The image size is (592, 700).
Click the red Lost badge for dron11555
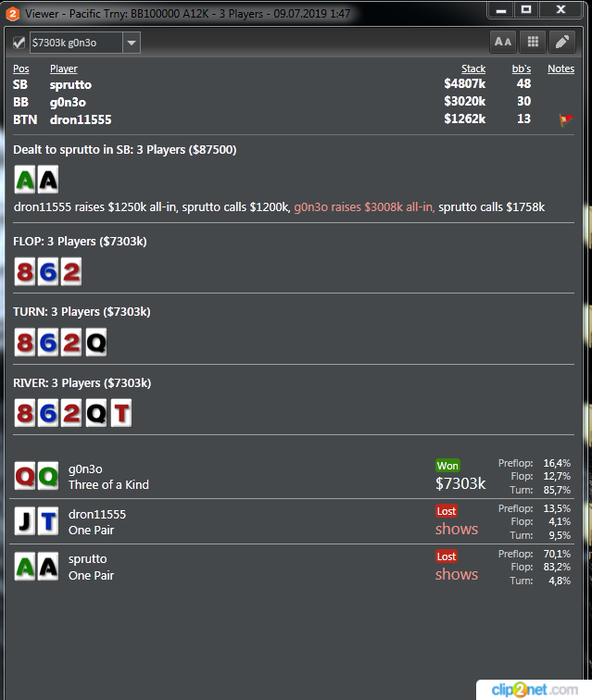point(446,511)
